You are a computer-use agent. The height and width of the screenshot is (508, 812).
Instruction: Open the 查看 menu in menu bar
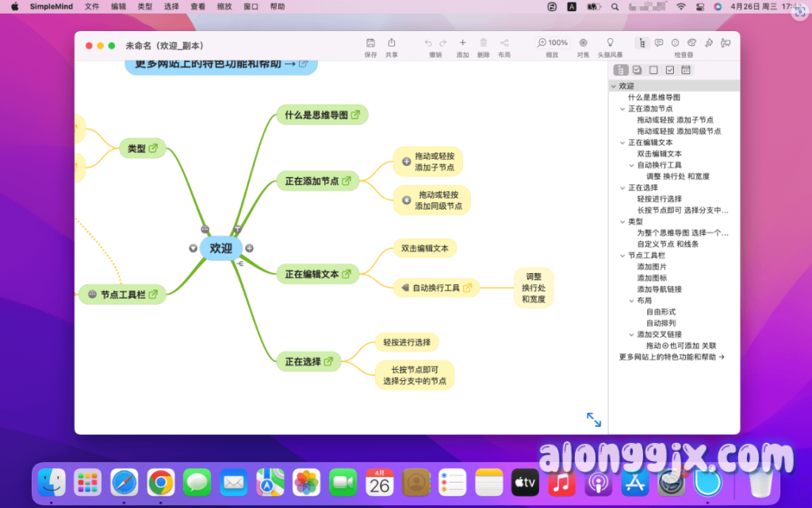point(197,6)
